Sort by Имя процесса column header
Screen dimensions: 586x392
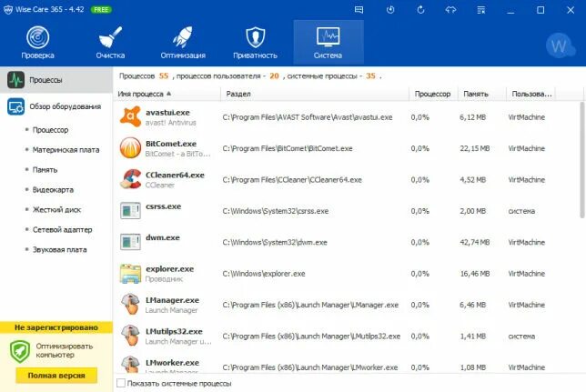coord(167,94)
